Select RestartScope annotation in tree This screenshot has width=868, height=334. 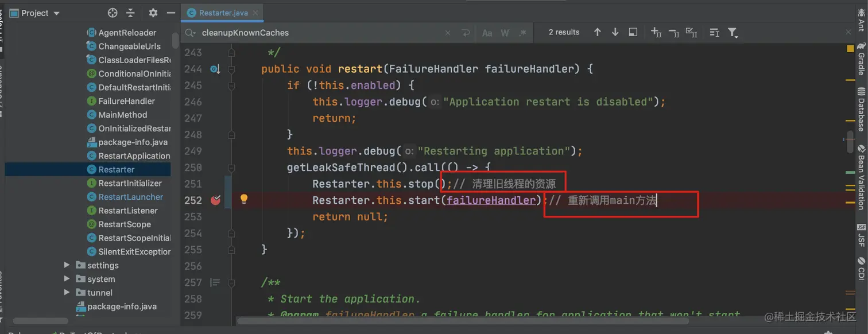[118, 224]
